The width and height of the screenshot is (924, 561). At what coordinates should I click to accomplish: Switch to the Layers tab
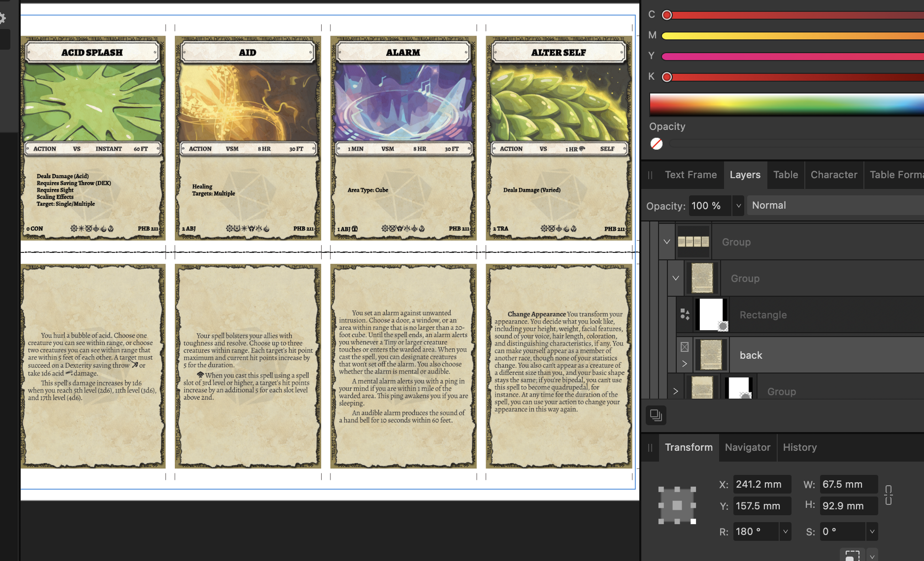click(745, 175)
